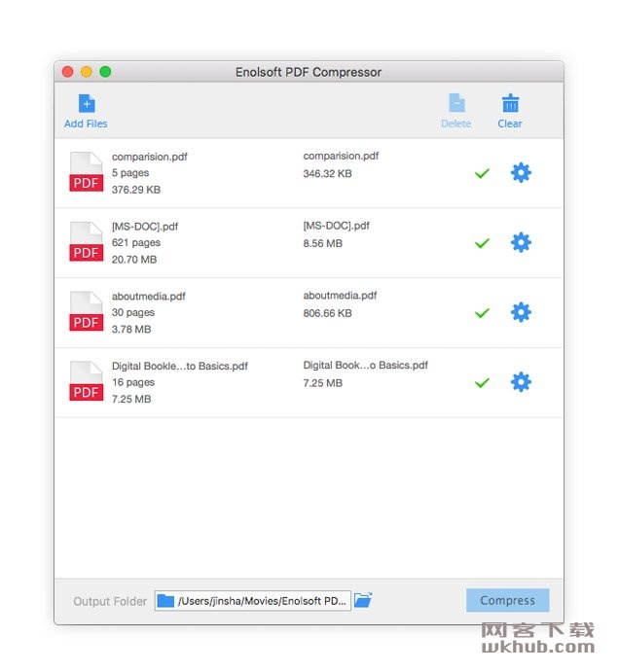Select source file name comparision.pdf
This screenshot has height=672, width=619.
click(x=150, y=157)
